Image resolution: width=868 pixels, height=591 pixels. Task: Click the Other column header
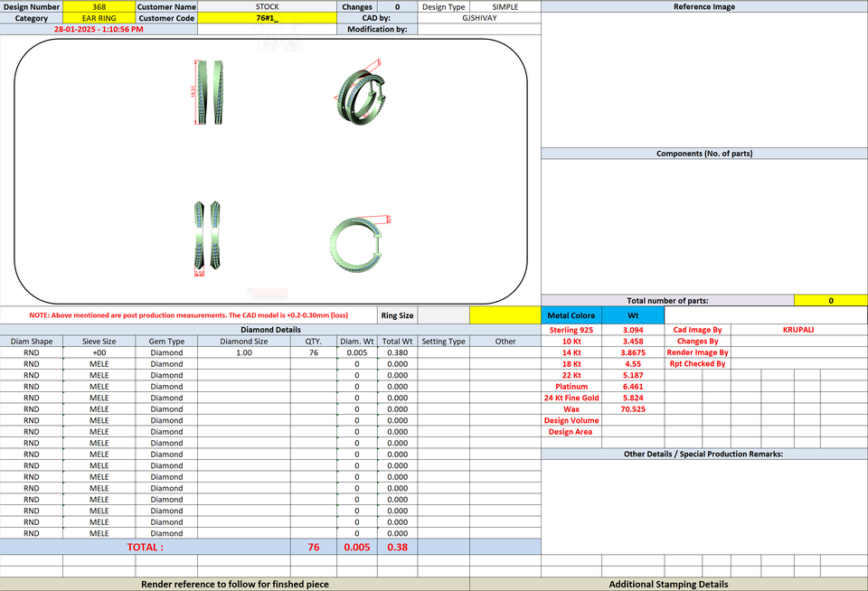[x=505, y=342]
